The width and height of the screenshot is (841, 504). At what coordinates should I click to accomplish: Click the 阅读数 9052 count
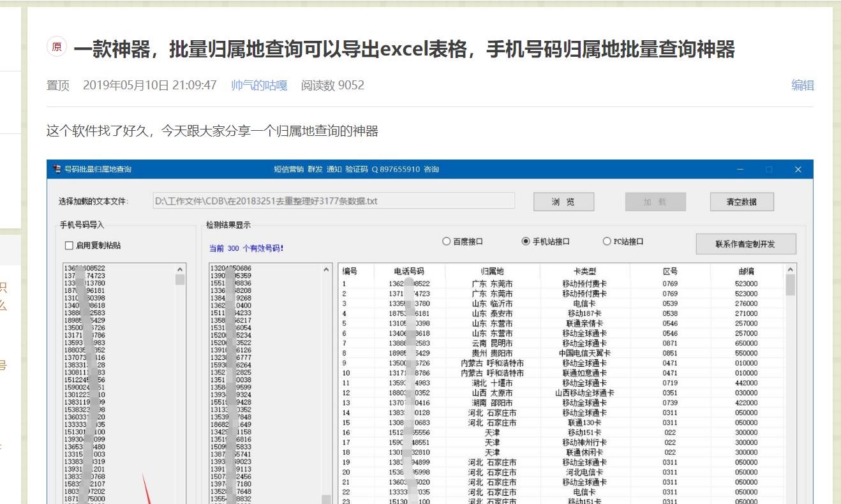click(x=332, y=85)
